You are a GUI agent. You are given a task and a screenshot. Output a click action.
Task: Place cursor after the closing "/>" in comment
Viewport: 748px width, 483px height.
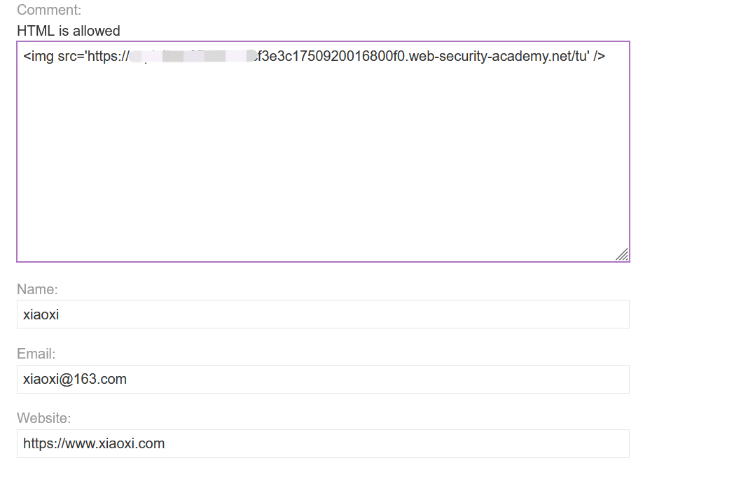click(x=606, y=55)
